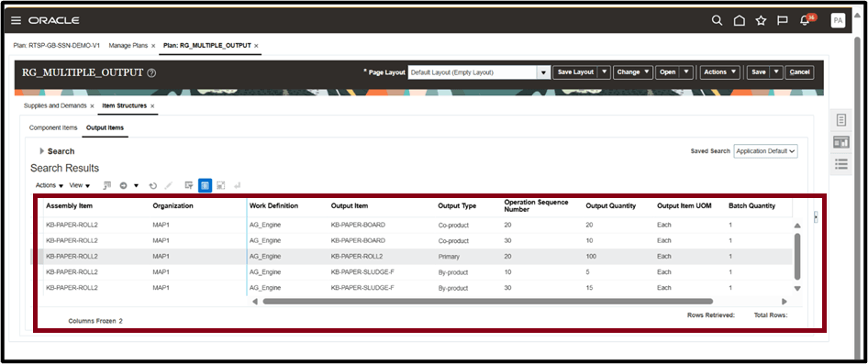This screenshot has width=868, height=364.
Task: Click the table scroll-down arrow
Action: coord(797,288)
